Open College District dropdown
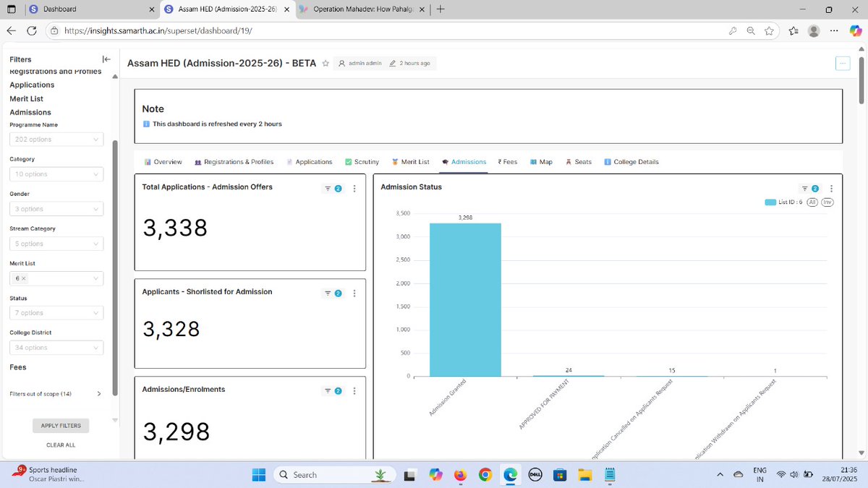The image size is (868, 488). (x=56, y=348)
